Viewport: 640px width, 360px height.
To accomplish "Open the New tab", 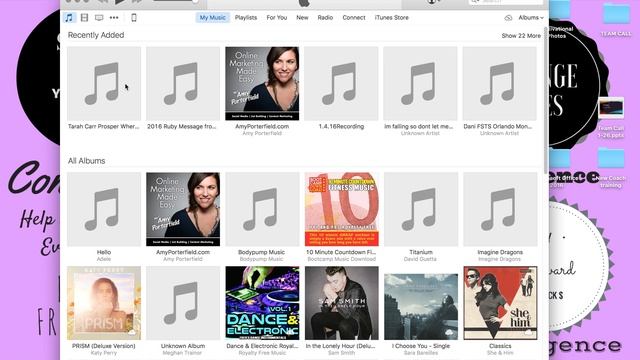I will 302,18.
